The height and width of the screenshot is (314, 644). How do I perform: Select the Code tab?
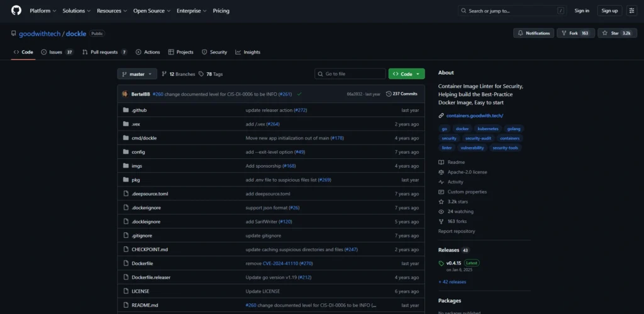[23, 52]
